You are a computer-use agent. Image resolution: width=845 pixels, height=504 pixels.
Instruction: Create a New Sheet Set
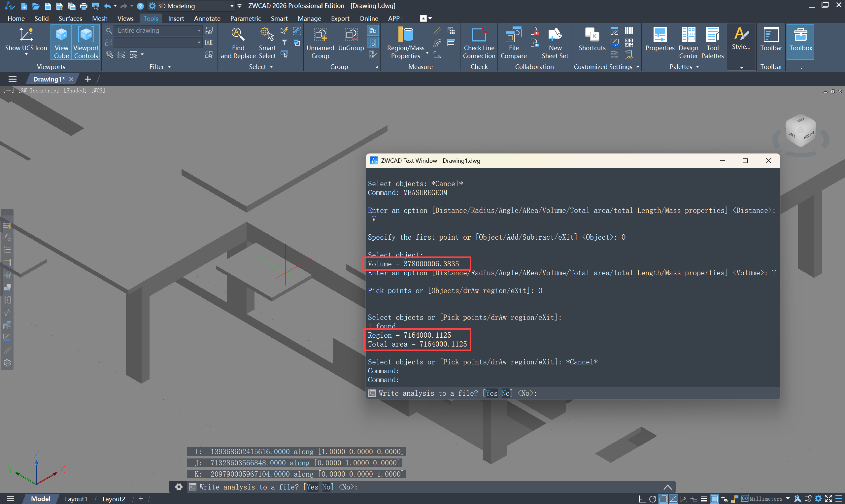pyautogui.click(x=555, y=43)
